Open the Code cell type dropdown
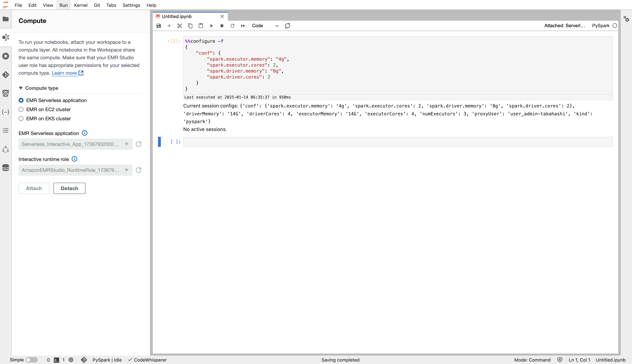The height and width of the screenshot is (364, 632). click(265, 26)
